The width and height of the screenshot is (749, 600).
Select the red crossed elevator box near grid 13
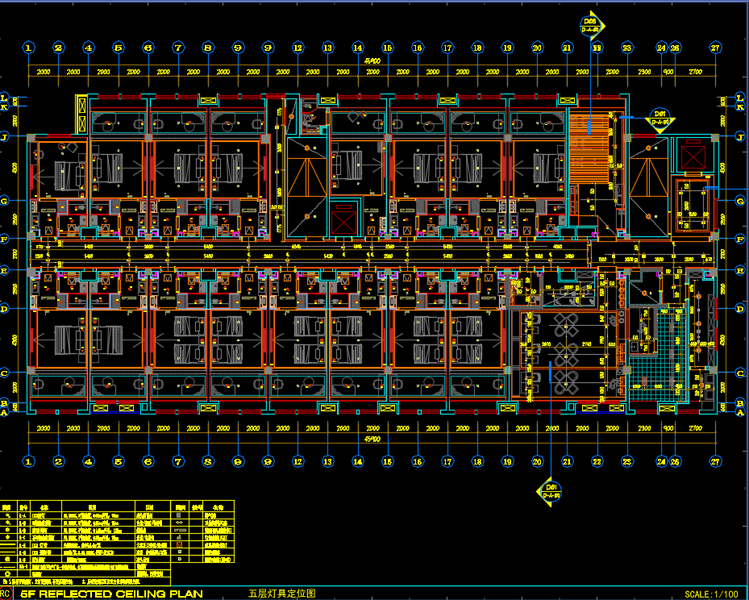pos(343,221)
